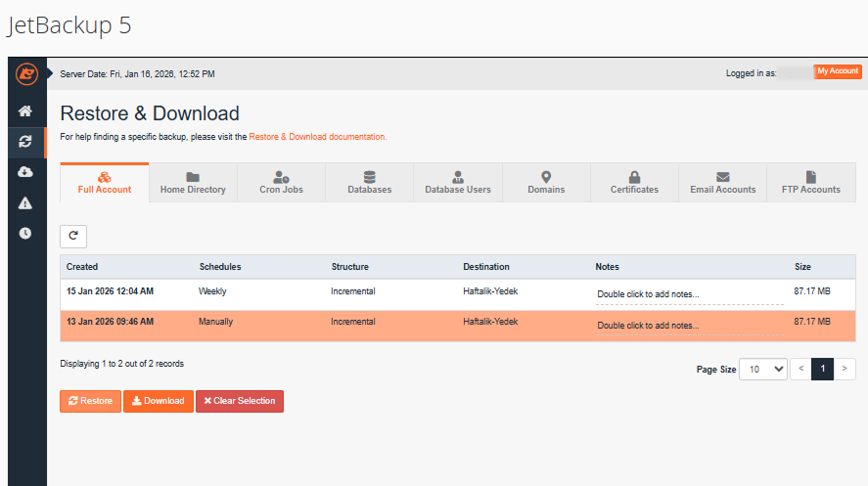
Task: Open the Databases tab
Action: pos(369,183)
